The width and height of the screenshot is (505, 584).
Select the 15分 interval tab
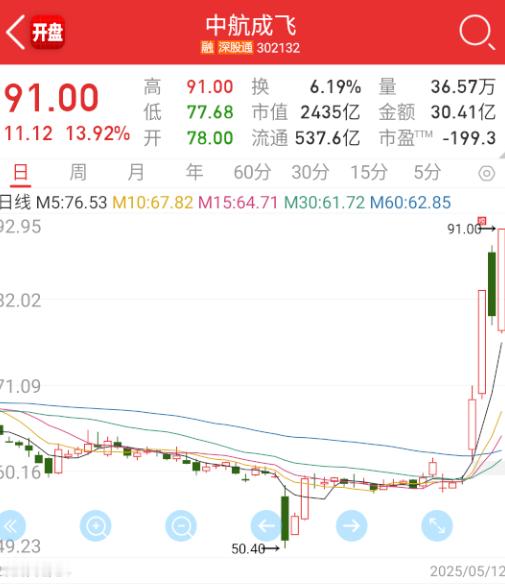point(369,172)
